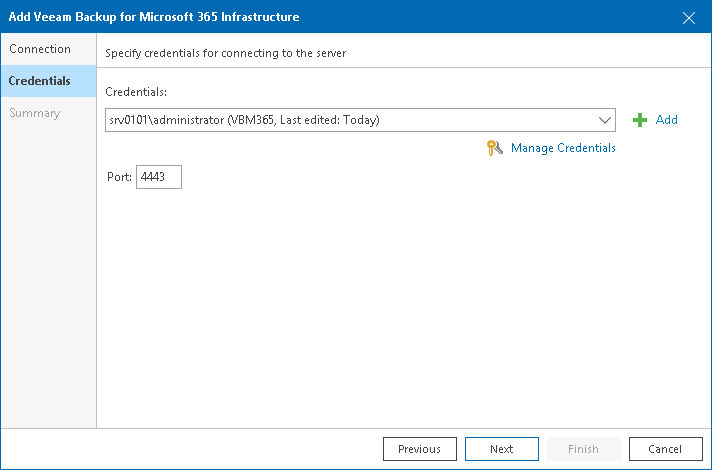This screenshot has width=712, height=470.
Task: Select the srv0101\administrator credentials entry
Action: tap(360, 120)
